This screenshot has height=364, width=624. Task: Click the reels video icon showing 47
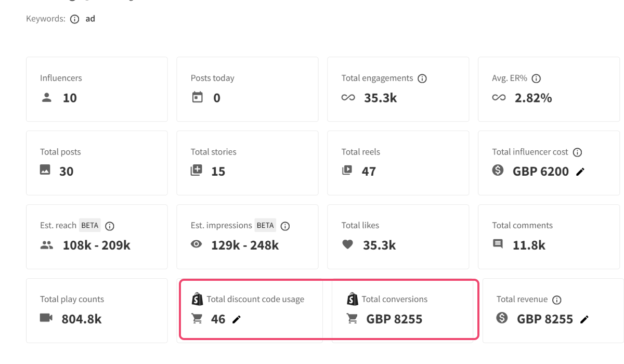tap(347, 171)
